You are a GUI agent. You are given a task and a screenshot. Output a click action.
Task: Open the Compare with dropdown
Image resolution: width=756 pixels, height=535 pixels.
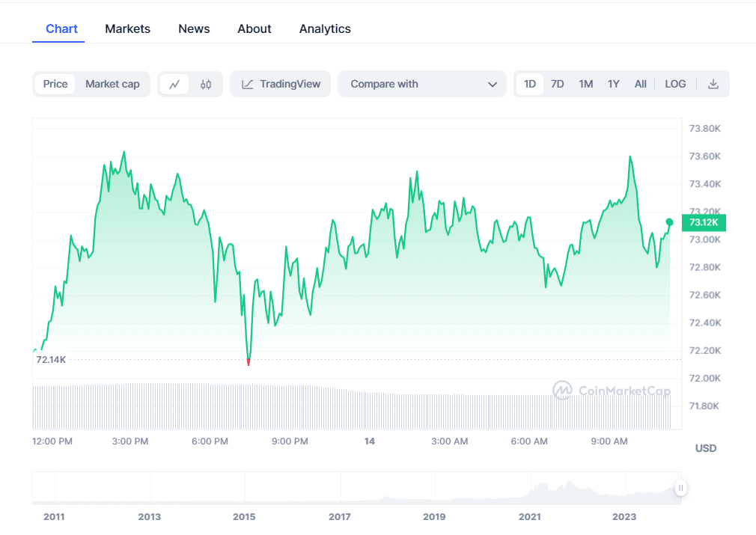click(x=422, y=84)
